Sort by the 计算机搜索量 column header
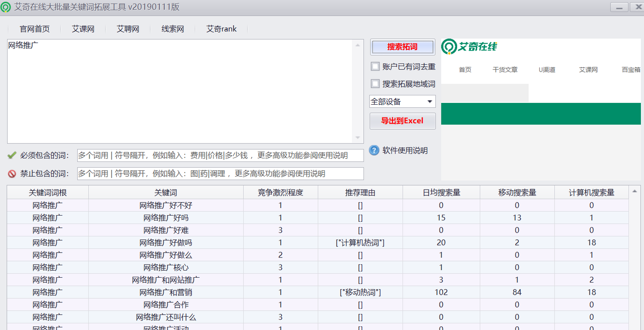 (592, 193)
